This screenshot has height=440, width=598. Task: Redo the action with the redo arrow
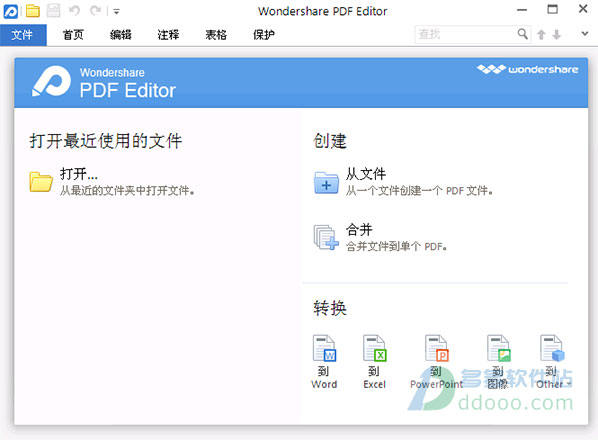(95, 11)
